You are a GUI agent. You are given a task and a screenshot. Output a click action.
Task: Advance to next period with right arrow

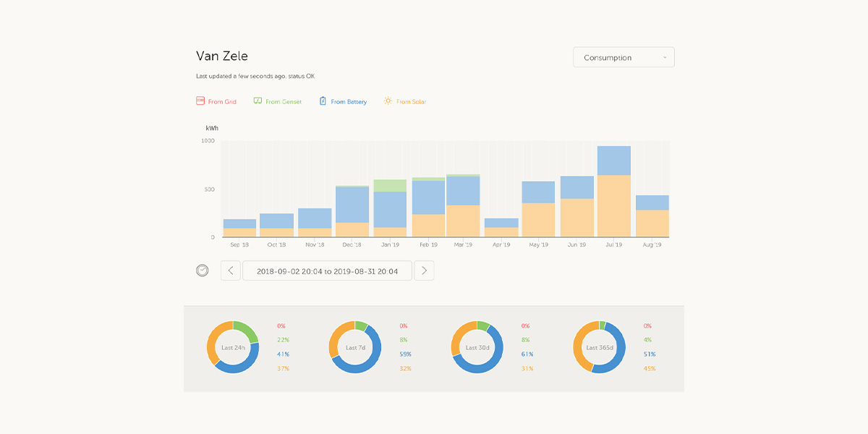(x=424, y=271)
